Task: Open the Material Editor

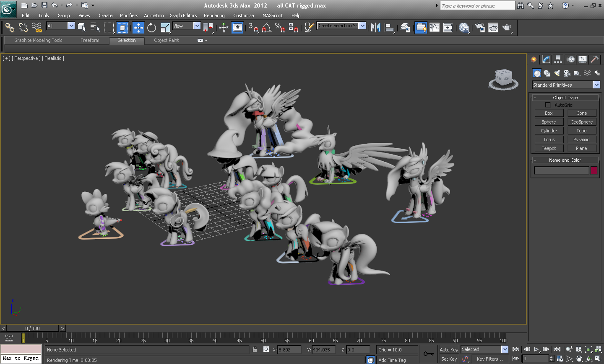Action: point(464,28)
